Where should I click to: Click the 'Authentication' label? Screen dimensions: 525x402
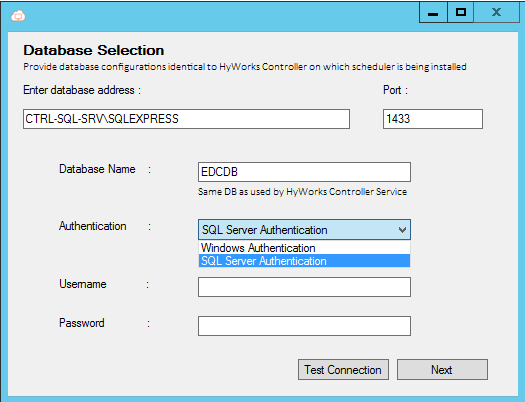pos(93,226)
